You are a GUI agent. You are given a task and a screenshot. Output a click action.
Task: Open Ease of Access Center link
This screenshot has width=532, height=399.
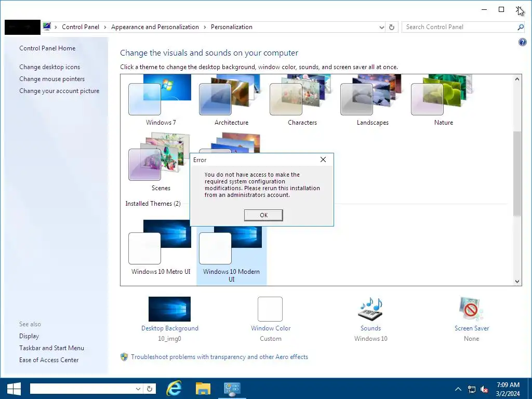click(49, 360)
